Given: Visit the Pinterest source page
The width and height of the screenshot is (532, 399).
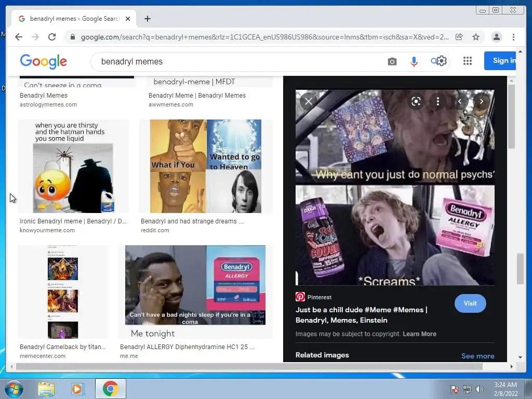Looking at the screenshot, I should coord(470,303).
